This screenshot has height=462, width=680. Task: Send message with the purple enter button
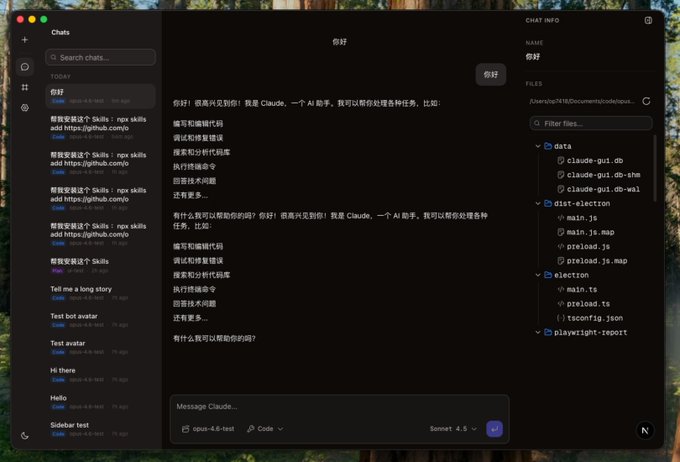tap(494, 429)
